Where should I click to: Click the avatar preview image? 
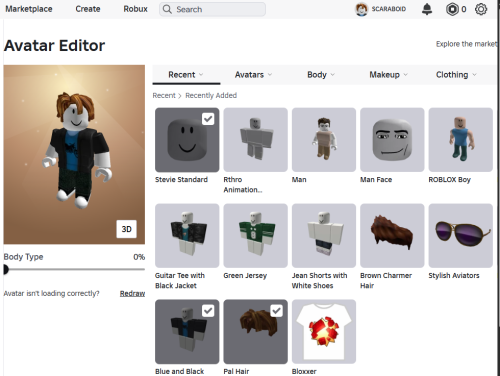point(74,154)
